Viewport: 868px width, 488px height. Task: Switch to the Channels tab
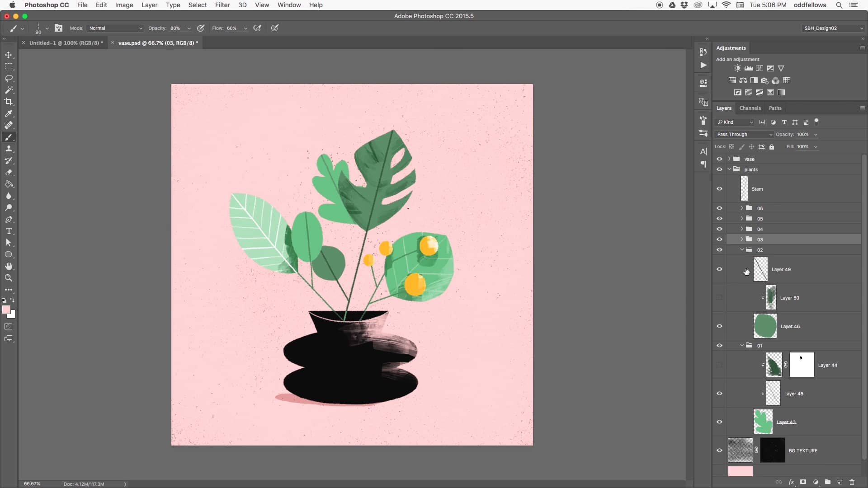pos(750,108)
